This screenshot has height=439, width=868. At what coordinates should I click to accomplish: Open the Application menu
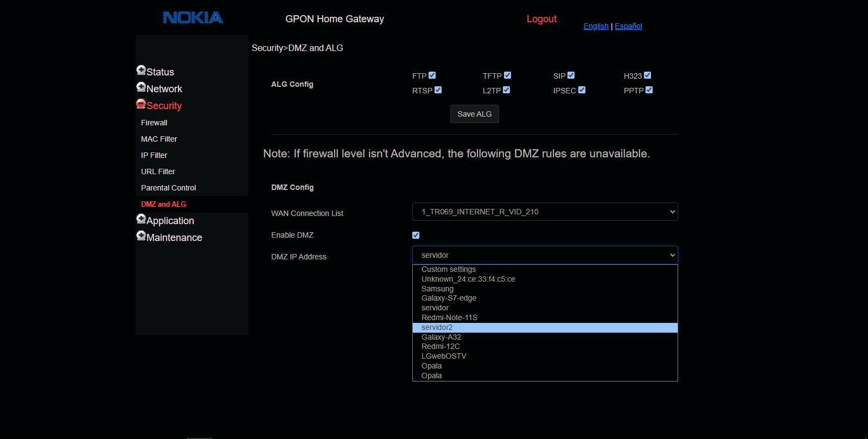pyautogui.click(x=170, y=221)
